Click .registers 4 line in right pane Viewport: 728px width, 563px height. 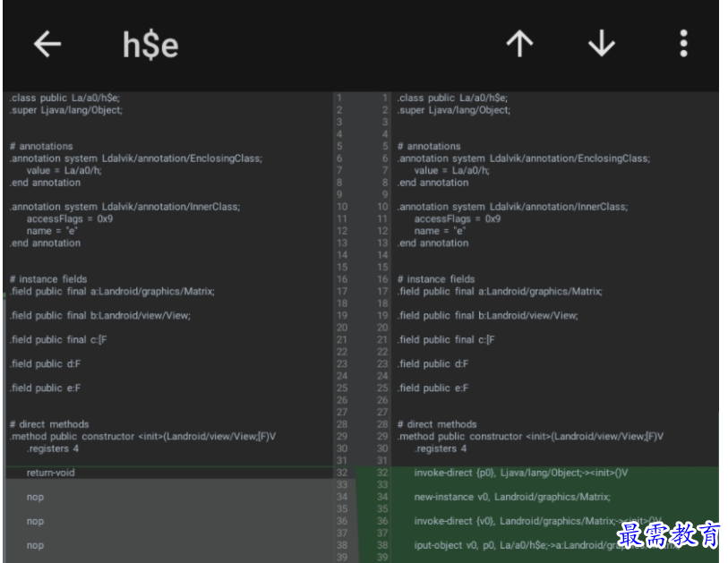(x=441, y=448)
